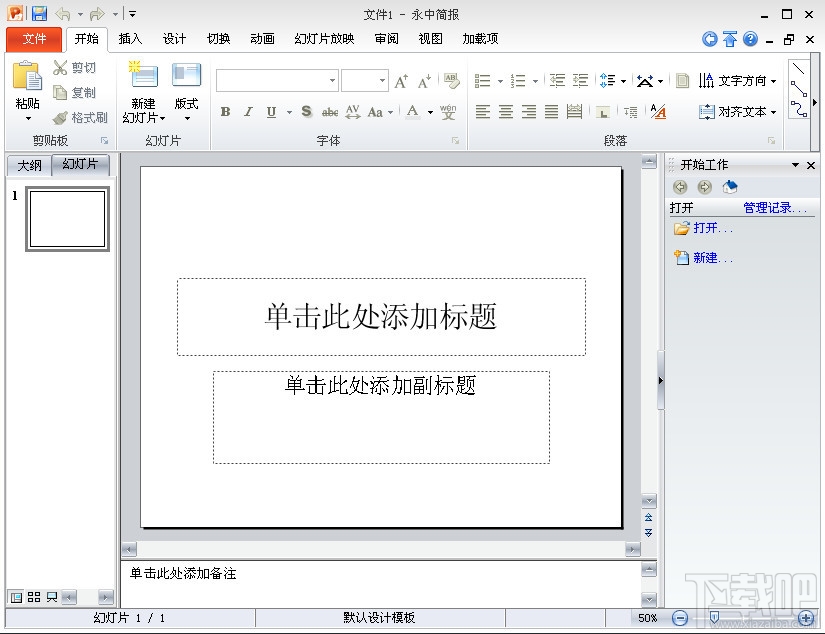This screenshot has height=634, width=825.
Task: Switch to the 大纲 outline tab
Action: pos(28,164)
